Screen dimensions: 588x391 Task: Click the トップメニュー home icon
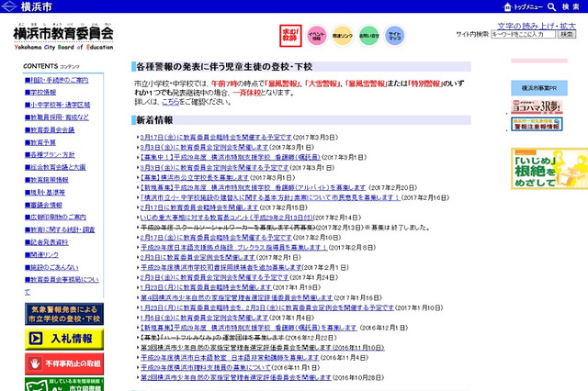[523, 6]
